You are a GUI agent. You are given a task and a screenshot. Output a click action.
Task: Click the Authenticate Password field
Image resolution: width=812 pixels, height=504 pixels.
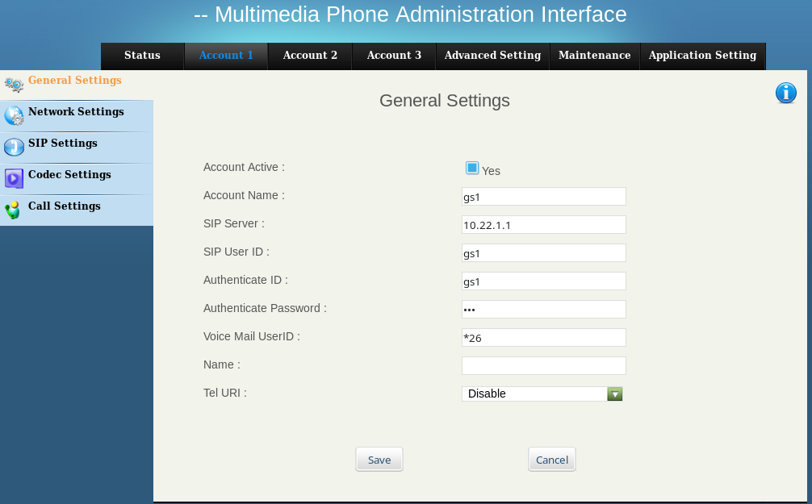click(543, 310)
